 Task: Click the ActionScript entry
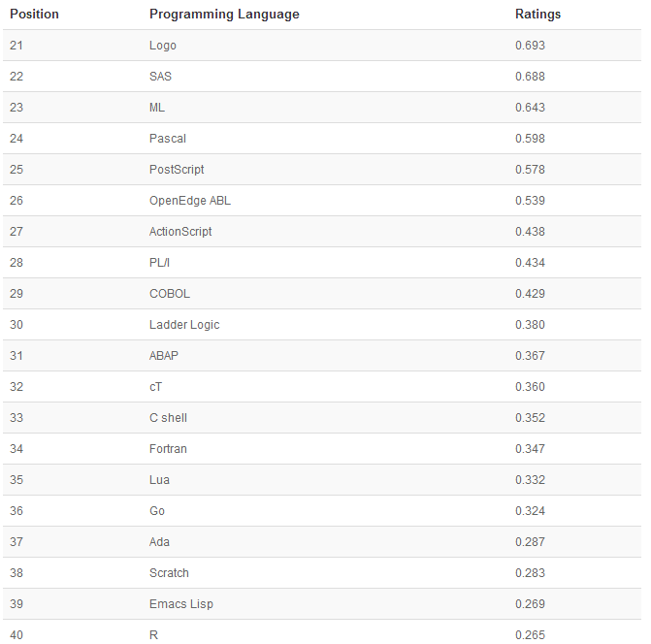coord(180,232)
